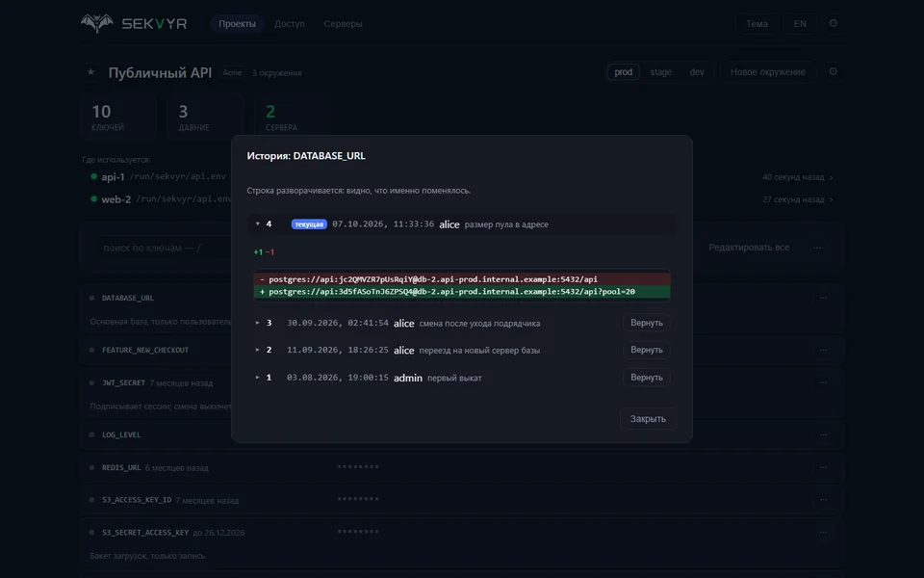Expand version 3 history entry
924x578 pixels.
point(258,324)
